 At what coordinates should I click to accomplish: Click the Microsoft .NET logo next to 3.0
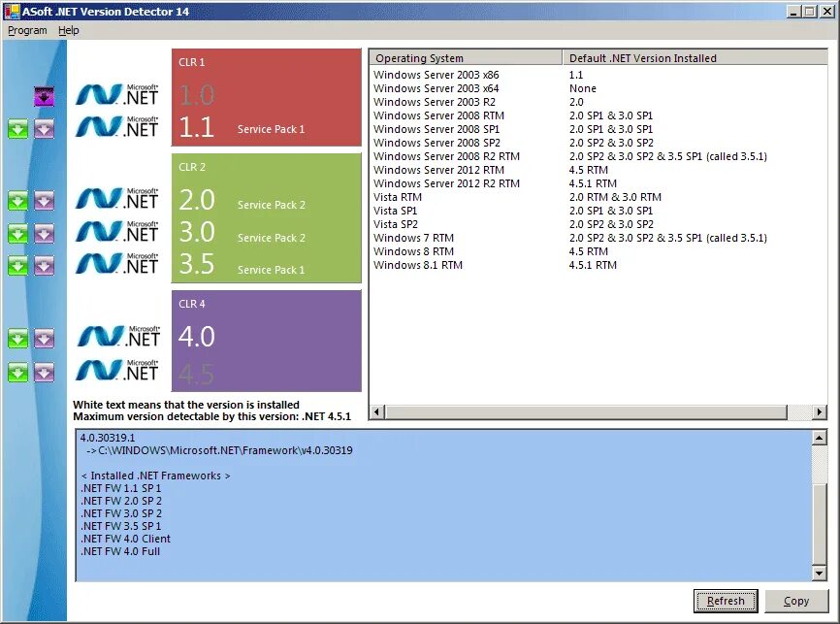pos(117,231)
